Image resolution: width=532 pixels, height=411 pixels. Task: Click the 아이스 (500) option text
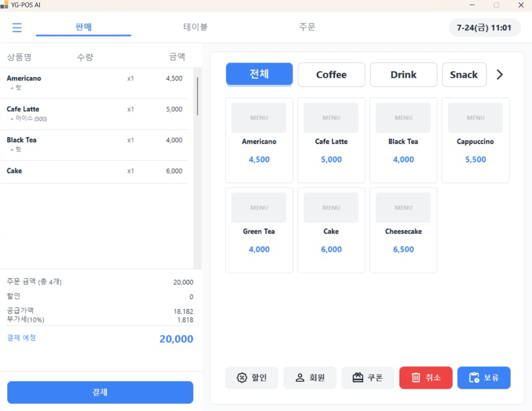pos(31,118)
